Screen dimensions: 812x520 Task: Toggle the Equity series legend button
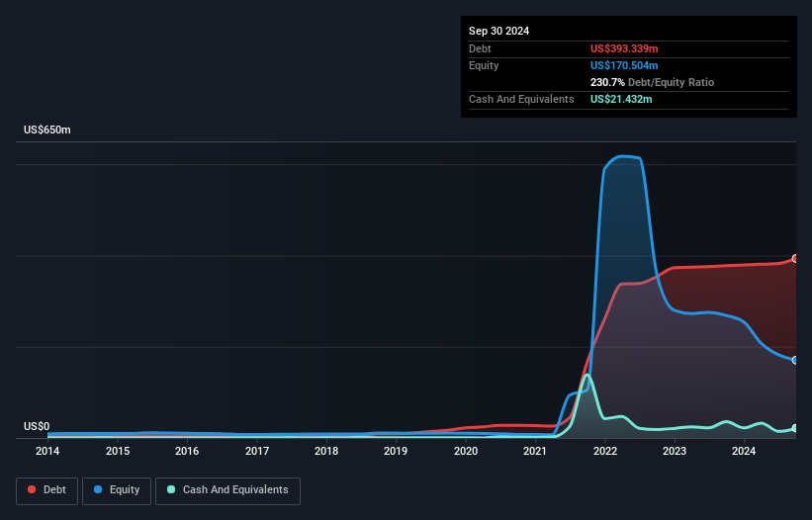pyautogui.click(x=117, y=490)
